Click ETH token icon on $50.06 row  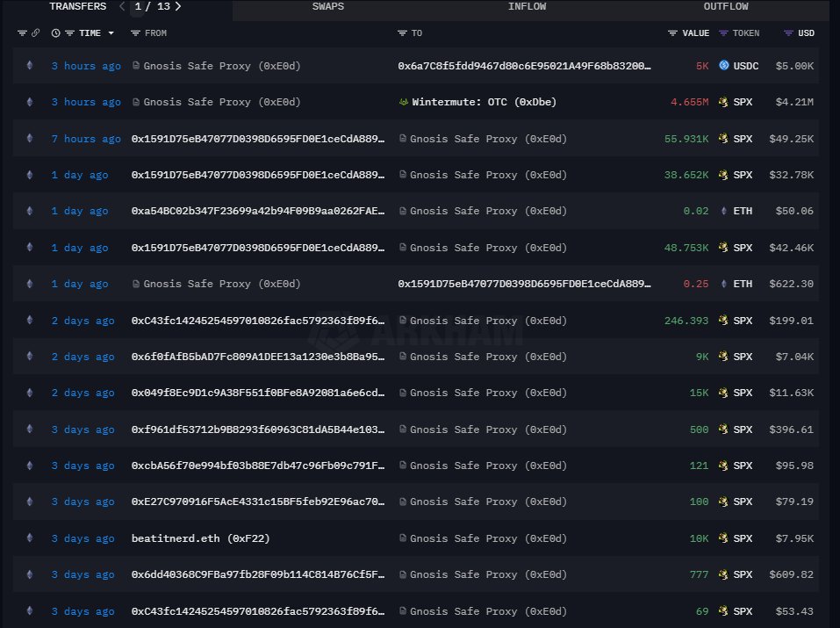pos(724,211)
